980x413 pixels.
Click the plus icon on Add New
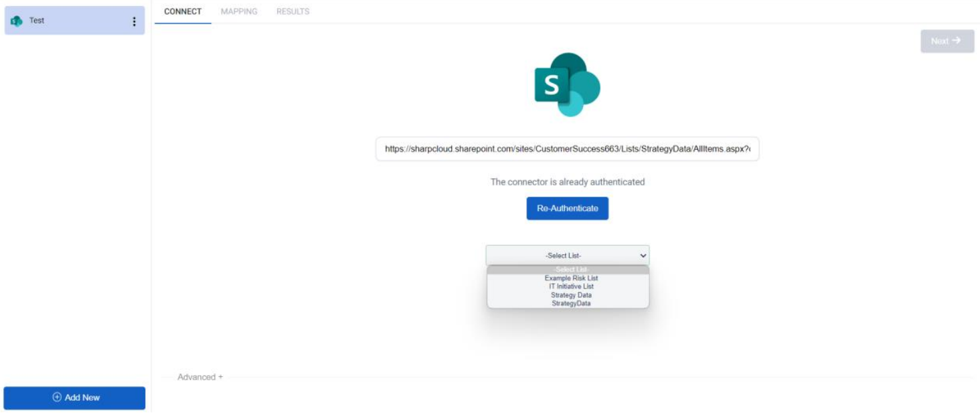[x=56, y=398]
